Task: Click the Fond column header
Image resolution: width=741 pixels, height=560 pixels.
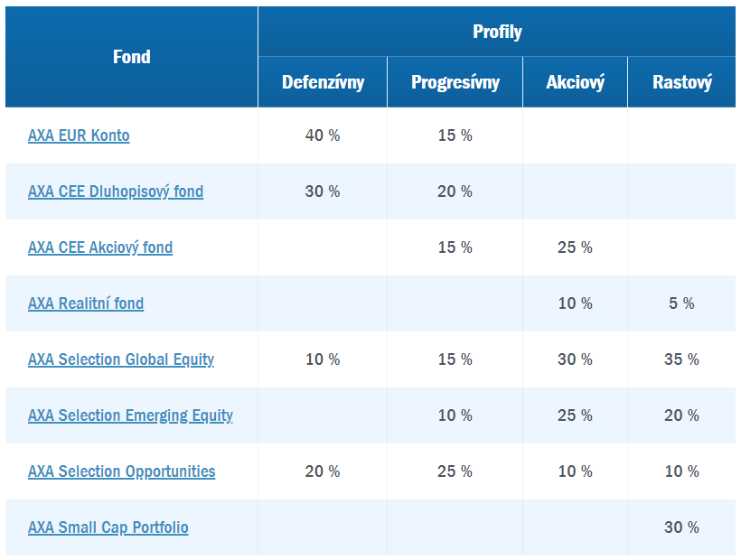Action: (132, 57)
